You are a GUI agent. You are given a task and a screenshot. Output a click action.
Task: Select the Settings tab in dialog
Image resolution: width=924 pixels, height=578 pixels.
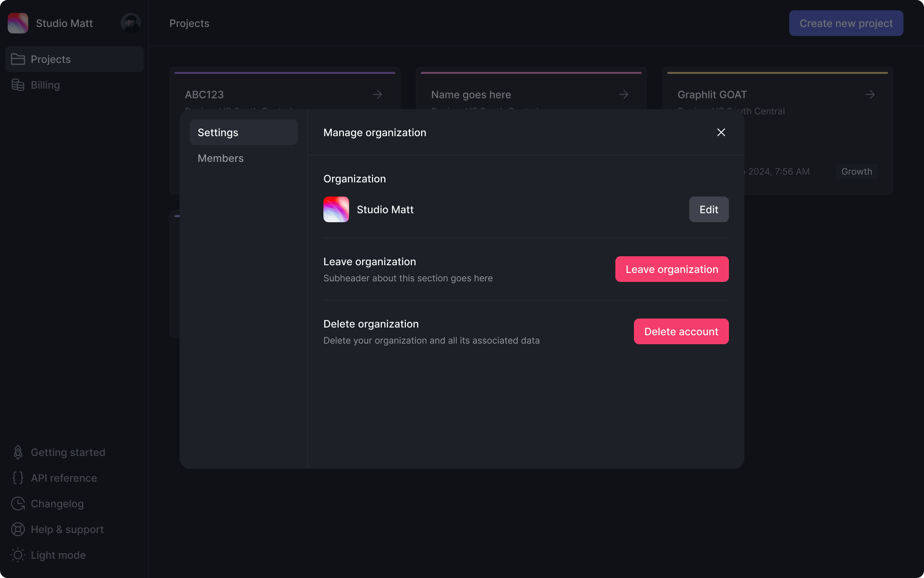click(x=244, y=132)
